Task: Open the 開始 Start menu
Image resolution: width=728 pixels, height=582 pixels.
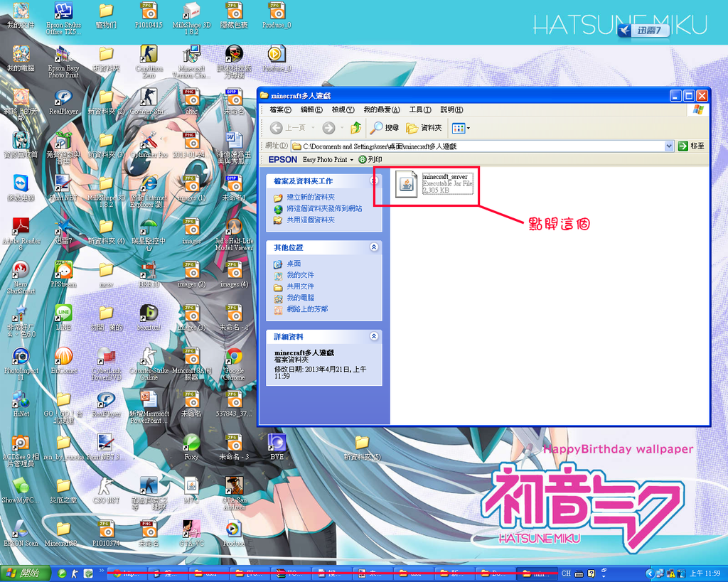Action: 25,573
